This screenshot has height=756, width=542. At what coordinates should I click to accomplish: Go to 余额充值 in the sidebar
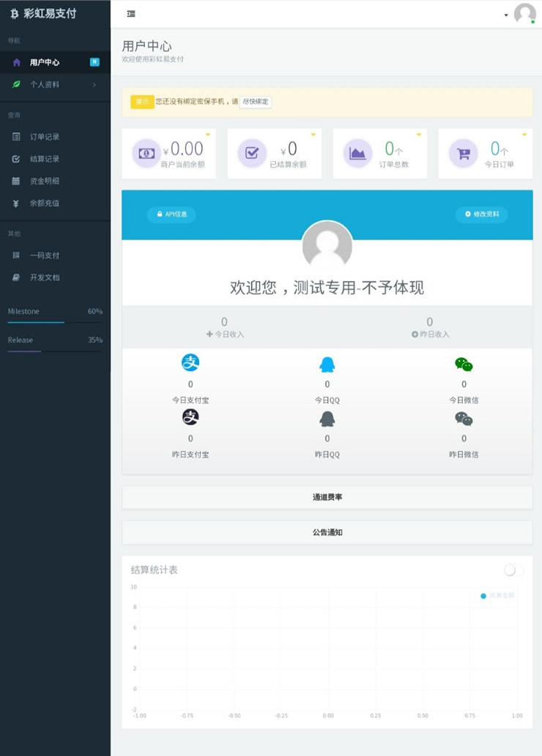pos(45,203)
